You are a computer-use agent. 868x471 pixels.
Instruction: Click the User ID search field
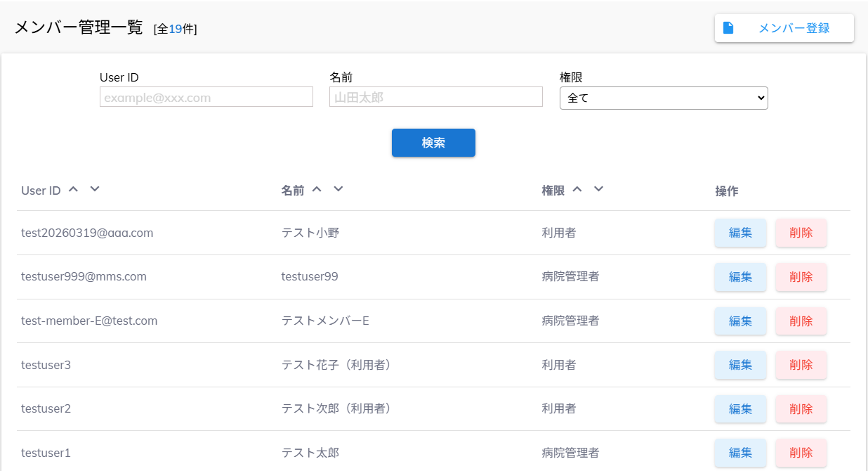tap(206, 97)
